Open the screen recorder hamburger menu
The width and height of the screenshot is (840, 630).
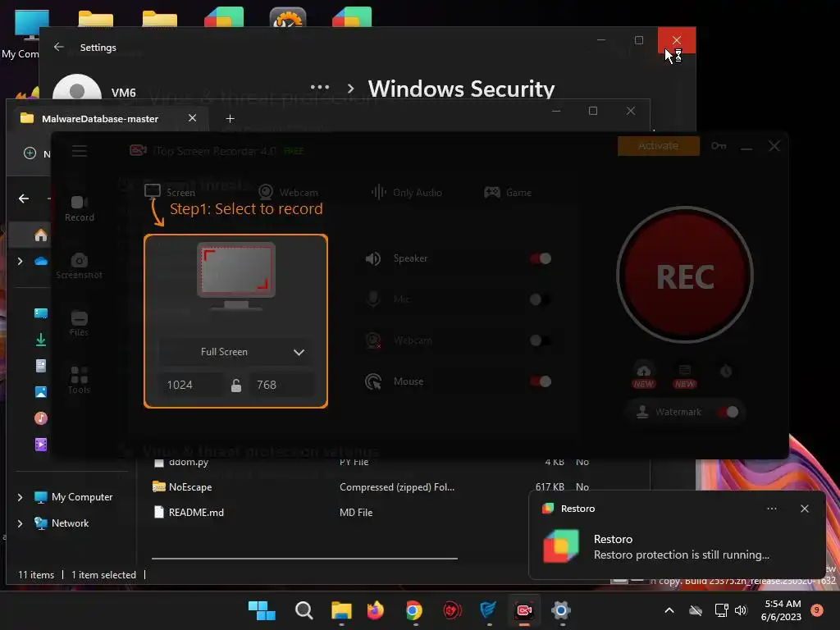(x=80, y=151)
